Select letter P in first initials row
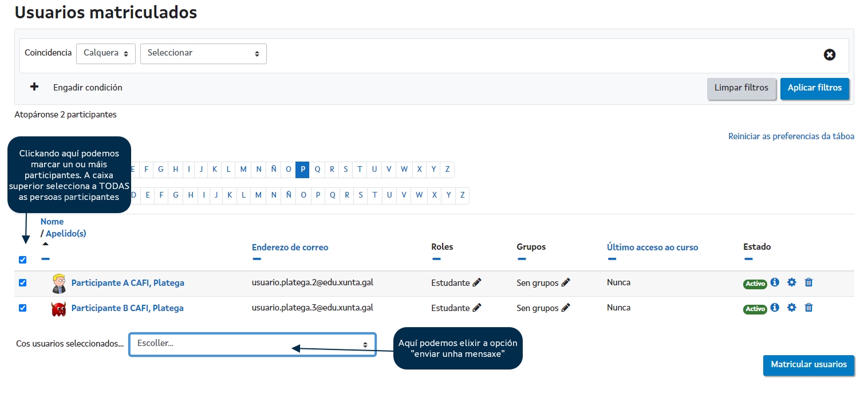 (302, 170)
